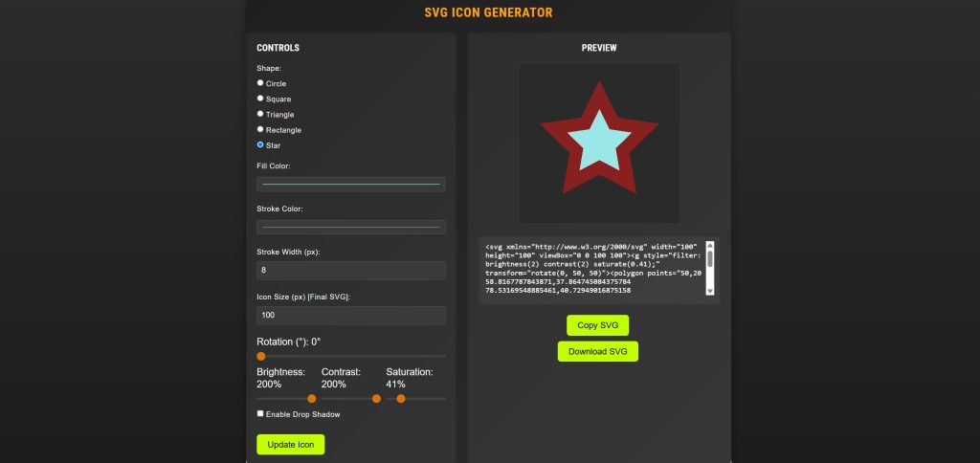Select the Star shape option

click(x=260, y=144)
